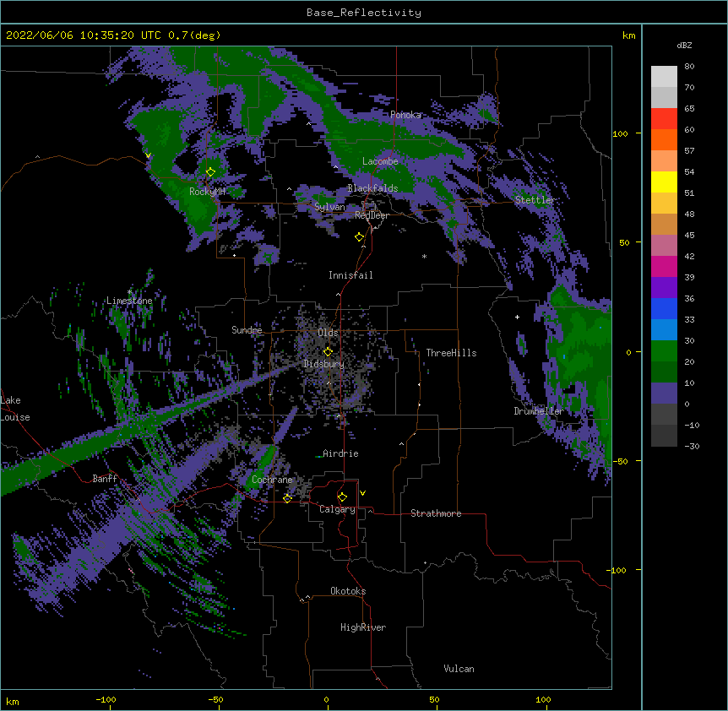Image resolution: width=728 pixels, height=711 pixels.
Task: Select the light gray 70-80 dBZ swatch
Action: coord(664,77)
